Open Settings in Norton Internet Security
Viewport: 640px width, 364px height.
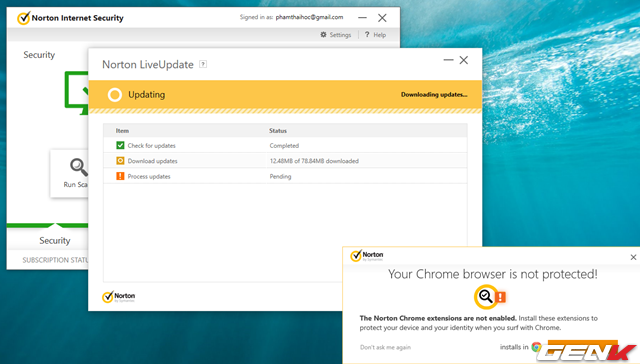(x=340, y=35)
